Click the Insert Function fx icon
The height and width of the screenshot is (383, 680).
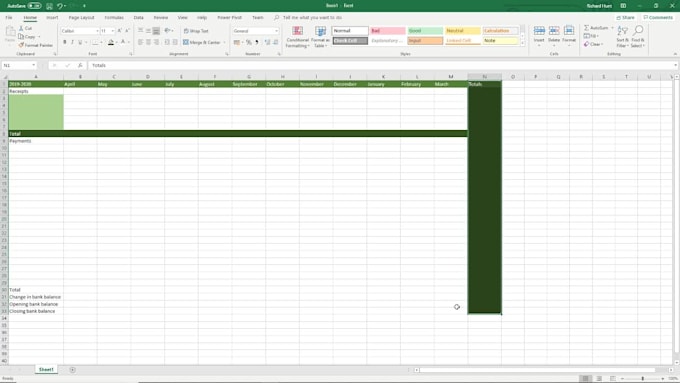[x=80, y=65]
